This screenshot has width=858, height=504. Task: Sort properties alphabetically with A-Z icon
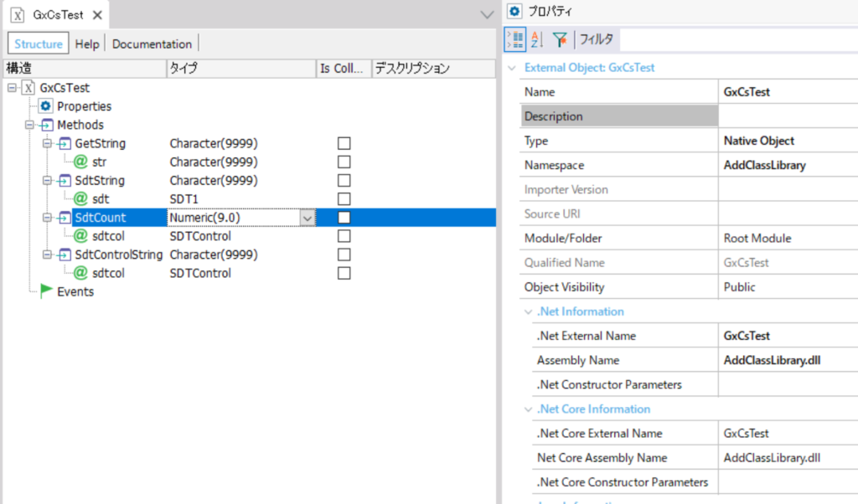click(x=537, y=39)
